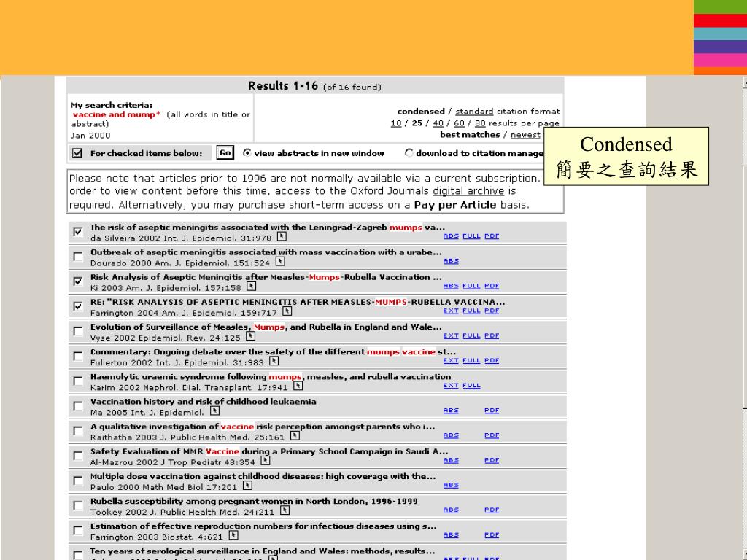Check the Commentary: Ongoing debate article
The width and height of the screenshot is (747, 560).
tap(77, 356)
